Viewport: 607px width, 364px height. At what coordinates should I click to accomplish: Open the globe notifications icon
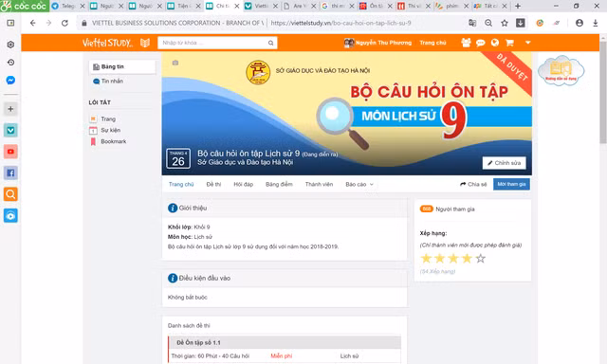[x=495, y=43]
